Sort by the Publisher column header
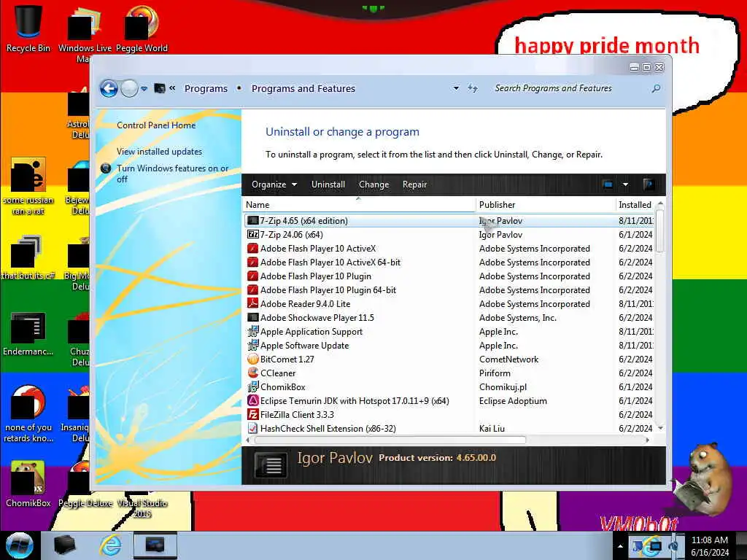This screenshot has width=747, height=560. point(546,205)
